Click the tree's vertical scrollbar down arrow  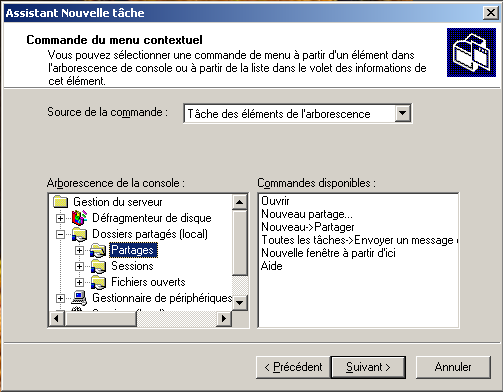[x=240, y=303]
